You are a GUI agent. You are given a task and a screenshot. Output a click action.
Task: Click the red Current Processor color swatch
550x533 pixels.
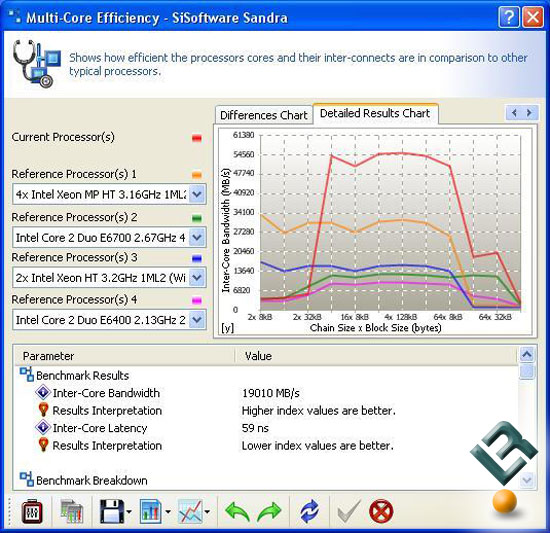pyautogui.click(x=197, y=138)
